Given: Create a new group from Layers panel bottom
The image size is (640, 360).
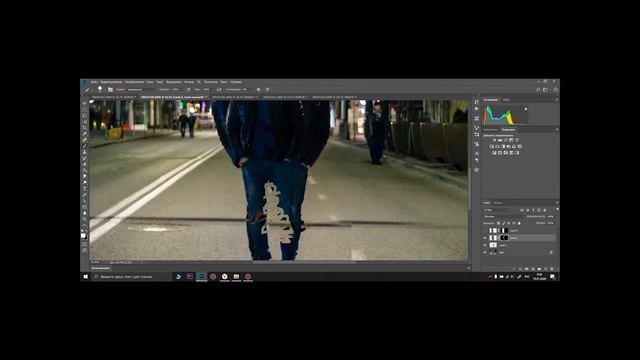Looking at the screenshot, I should pos(539,269).
